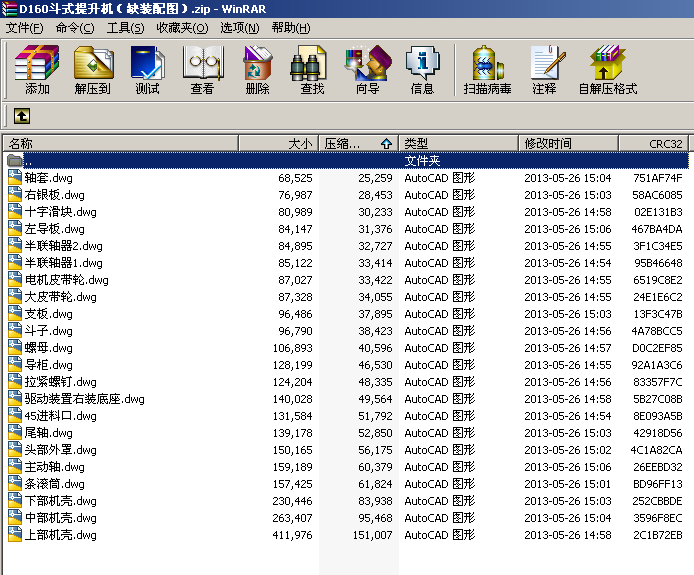Click size value 140,028

(293, 399)
